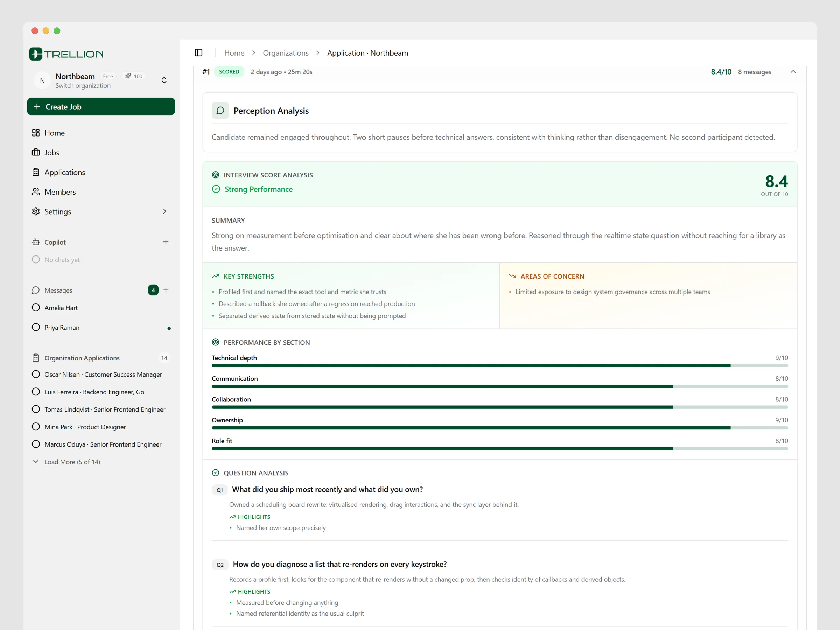The width and height of the screenshot is (840, 630).
Task: Click the Members people icon
Action: coord(36,192)
